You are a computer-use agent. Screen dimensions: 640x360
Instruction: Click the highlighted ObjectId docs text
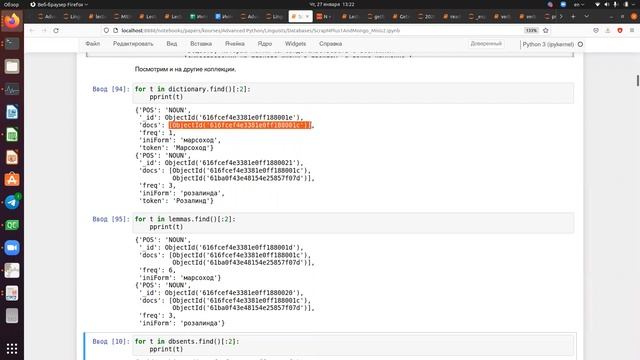(240, 125)
